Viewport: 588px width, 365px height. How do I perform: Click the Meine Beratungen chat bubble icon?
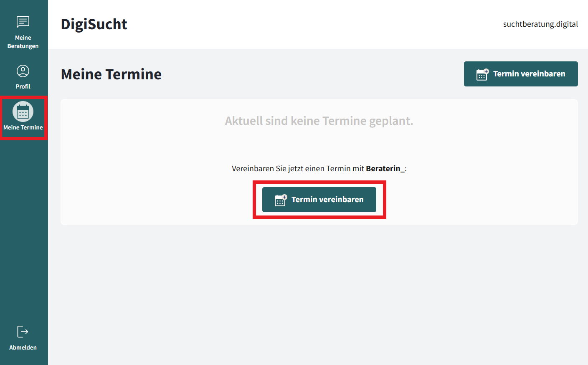point(23,22)
